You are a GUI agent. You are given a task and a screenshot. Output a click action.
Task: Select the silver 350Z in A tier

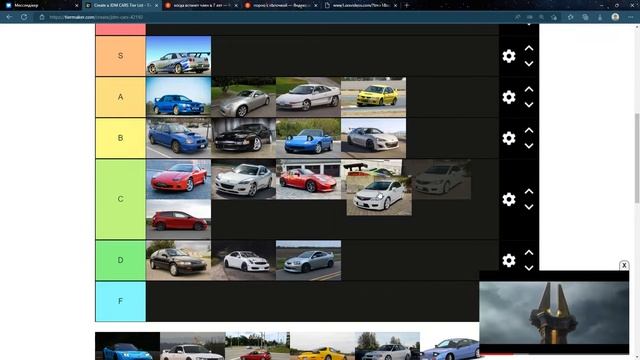pyautogui.click(x=243, y=97)
